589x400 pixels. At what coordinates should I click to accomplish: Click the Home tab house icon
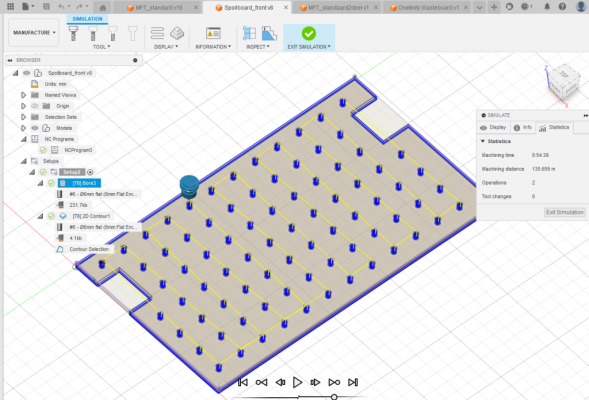[103, 8]
